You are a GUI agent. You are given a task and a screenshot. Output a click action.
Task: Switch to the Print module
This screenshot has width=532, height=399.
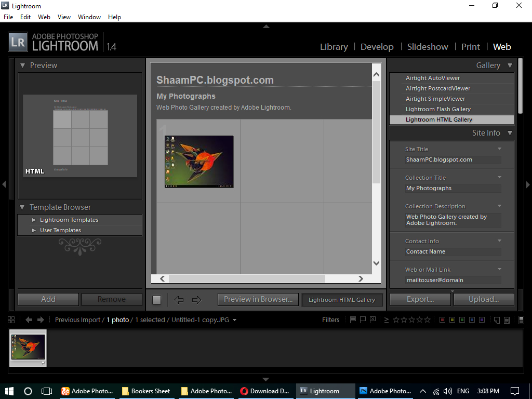point(471,47)
